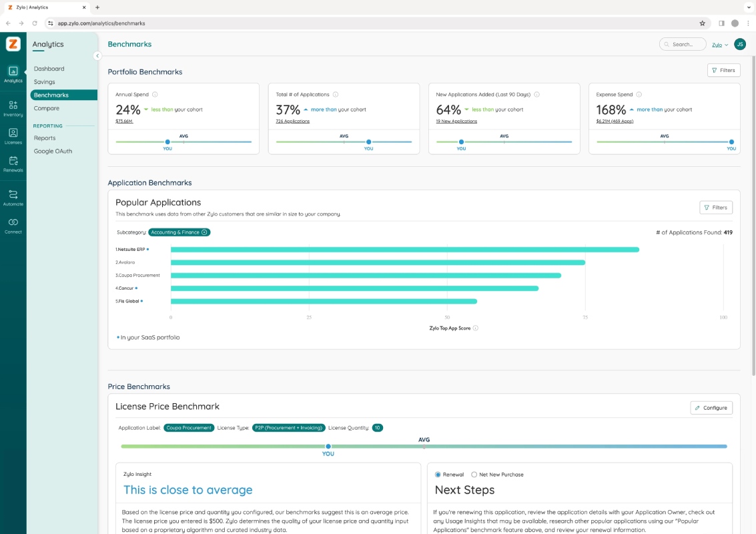This screenshot has height=534, width=756.
Task: Go back in browser history
Action: click(8, 23)
